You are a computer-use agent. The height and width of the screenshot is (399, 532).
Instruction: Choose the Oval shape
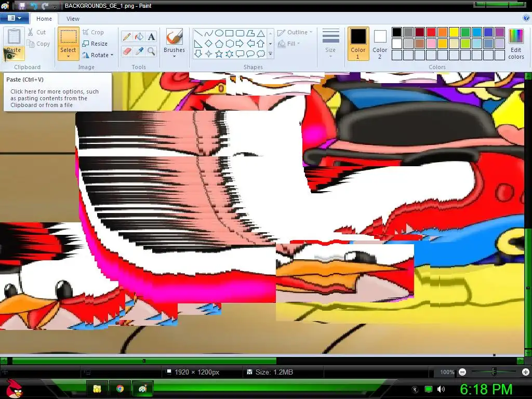(x=219, y=33)
